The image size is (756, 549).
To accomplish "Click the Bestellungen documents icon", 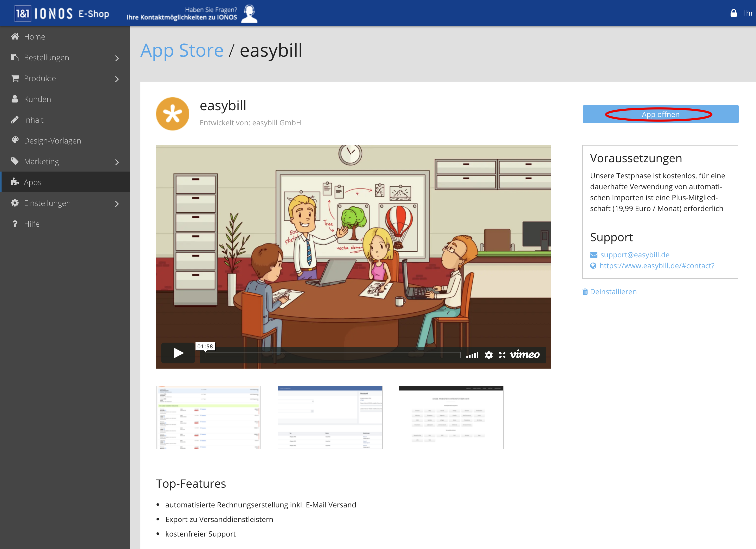I will tap(15, 57).
